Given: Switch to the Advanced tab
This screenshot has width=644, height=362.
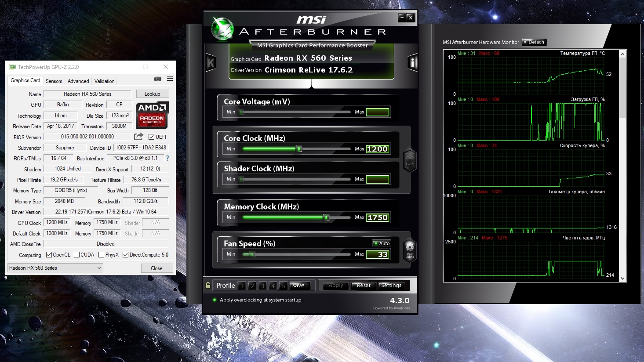Looking at the screenshot, I should (x=78, y=81).
